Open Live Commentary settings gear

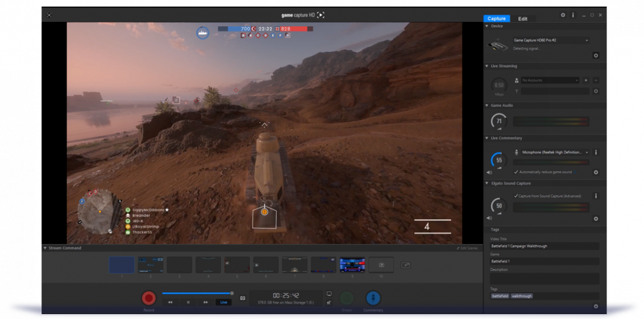pyautogui.click(x=596, y=172)
